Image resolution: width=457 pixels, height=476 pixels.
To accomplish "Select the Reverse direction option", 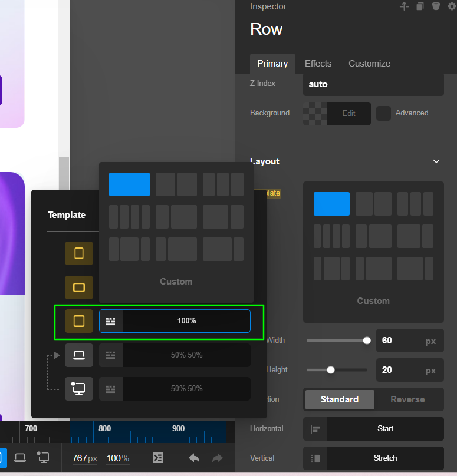I will 407,399.
